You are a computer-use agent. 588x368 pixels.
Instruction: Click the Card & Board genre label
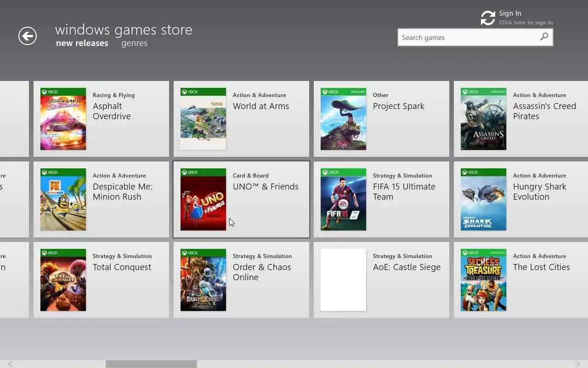point(250,176)
